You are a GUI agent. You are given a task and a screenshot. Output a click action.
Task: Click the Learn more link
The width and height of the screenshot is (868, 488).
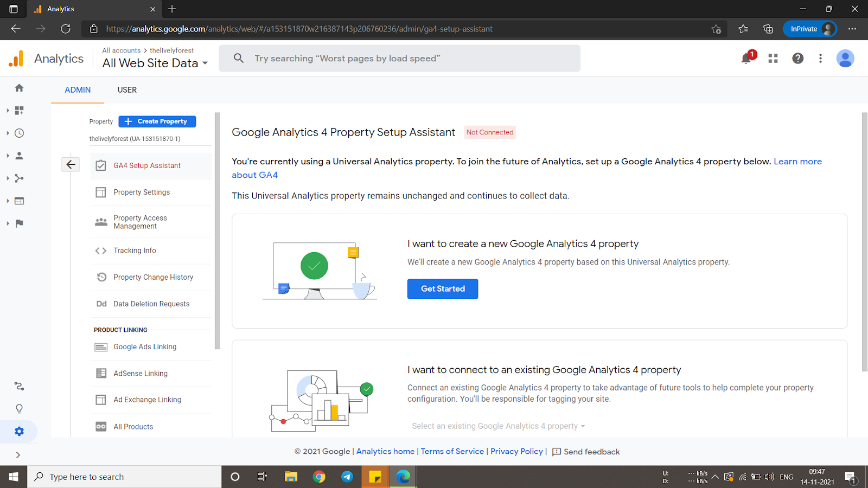tap(797, 162)
